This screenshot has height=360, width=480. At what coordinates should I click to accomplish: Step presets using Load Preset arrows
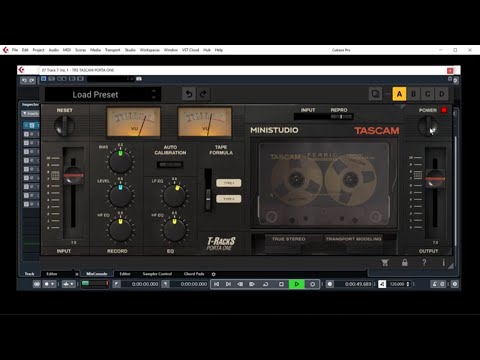[154, 94]
